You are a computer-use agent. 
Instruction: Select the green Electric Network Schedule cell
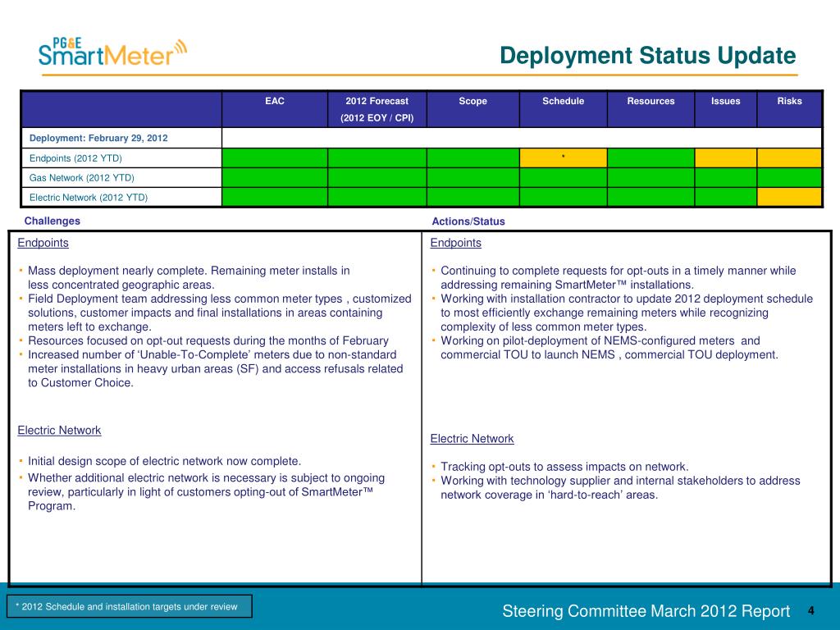tap(563, 197)
